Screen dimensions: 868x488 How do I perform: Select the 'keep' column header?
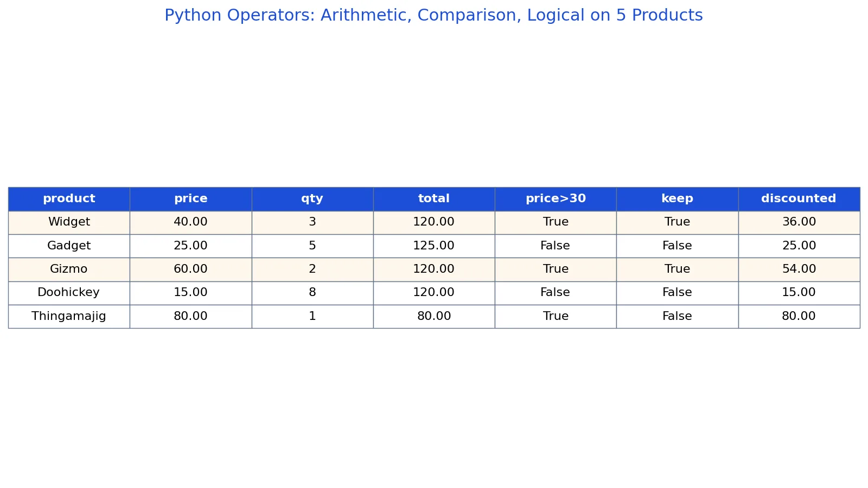click(677, 199)
